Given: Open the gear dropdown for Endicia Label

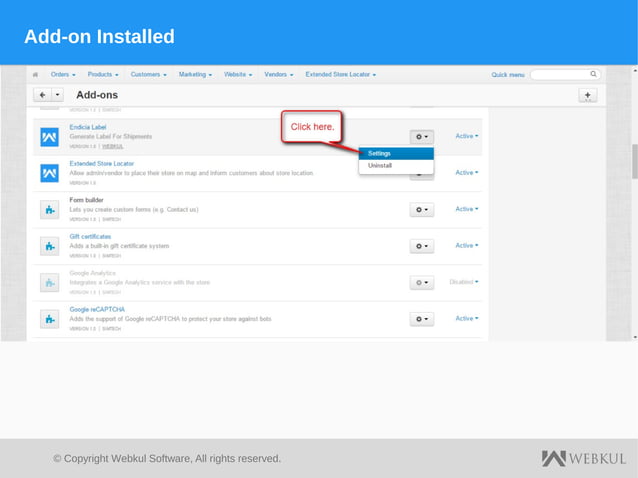Looking at the screenshot, I should pyautogui.click(x=422, y=137).
